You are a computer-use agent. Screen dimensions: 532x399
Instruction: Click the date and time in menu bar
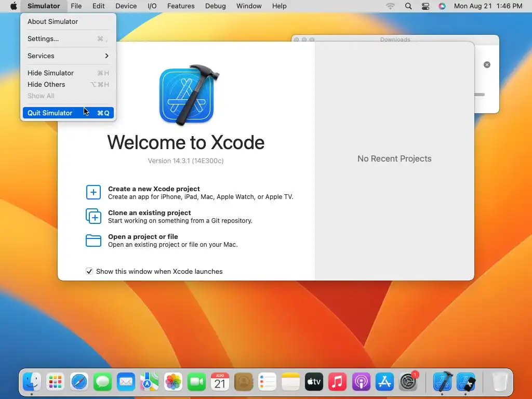click(x=488, y=6)
